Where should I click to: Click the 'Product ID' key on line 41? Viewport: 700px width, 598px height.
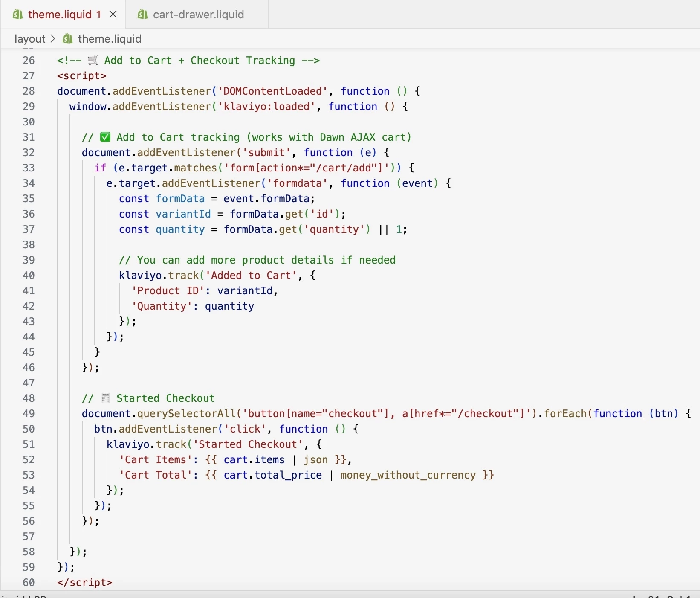point(168,291)
